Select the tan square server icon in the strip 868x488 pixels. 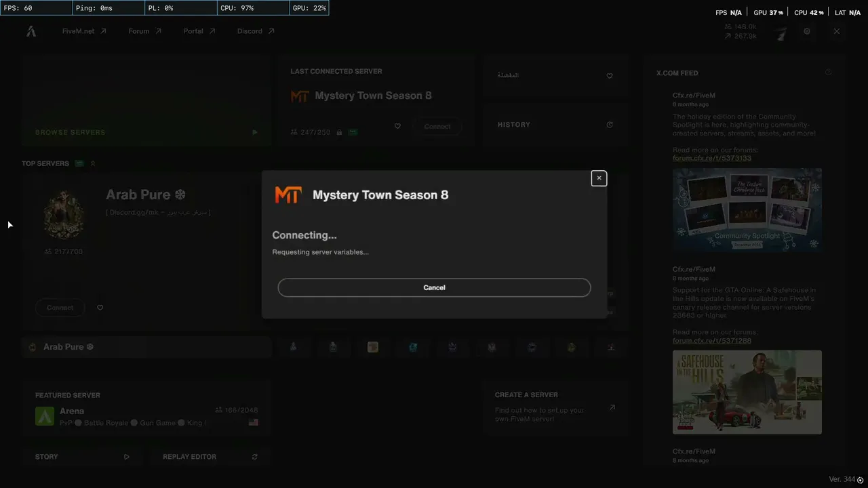(372, 347)
